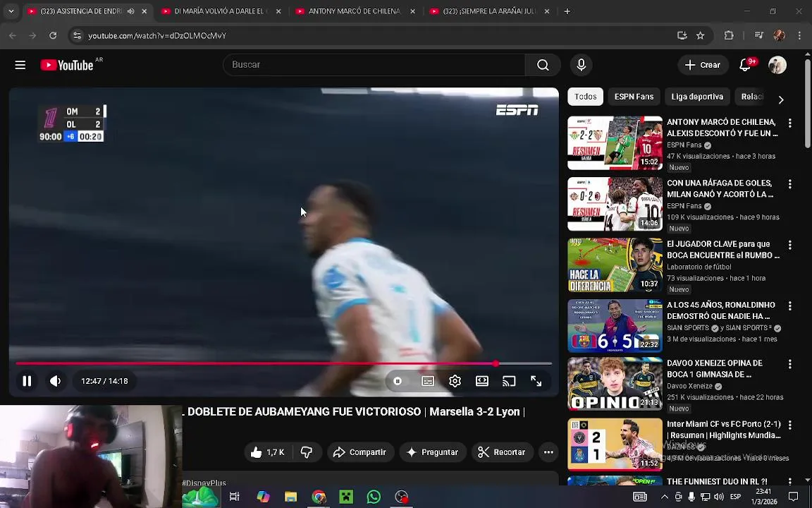
Task: Open more actions ellipsis under video
Action: pyautogui.click(x=548, y=452)
